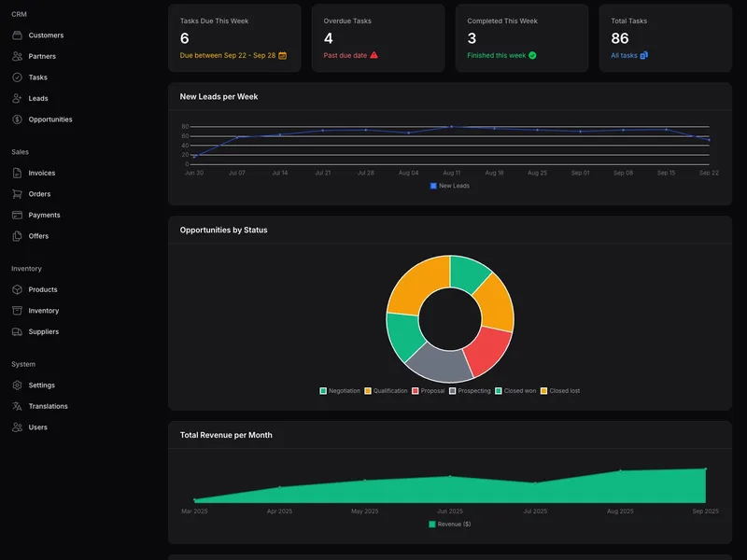
Task: Open the Users page from the sidebar
Action: click(x=35, y=427)
